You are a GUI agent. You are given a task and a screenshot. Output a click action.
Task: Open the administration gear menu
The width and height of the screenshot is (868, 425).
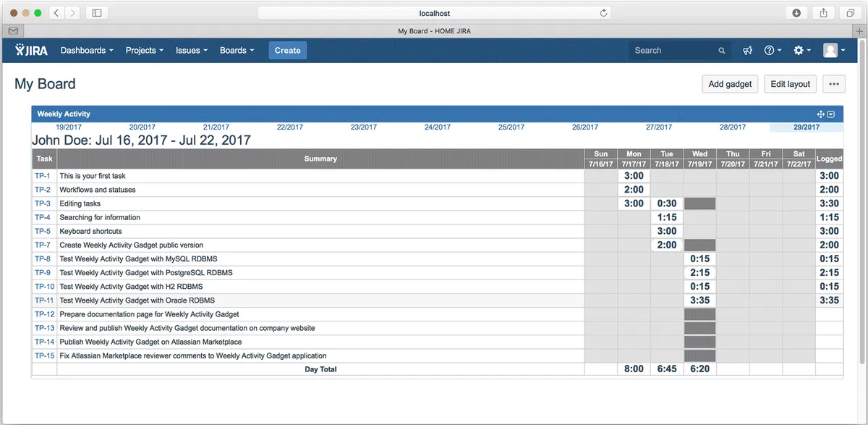point(801,50)
